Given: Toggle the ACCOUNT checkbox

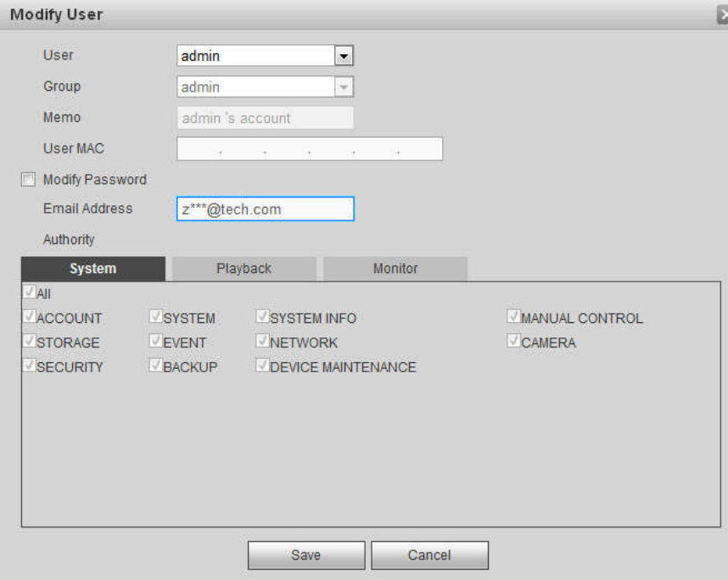Looking at the screenshot, I should [x=29, y=317].
